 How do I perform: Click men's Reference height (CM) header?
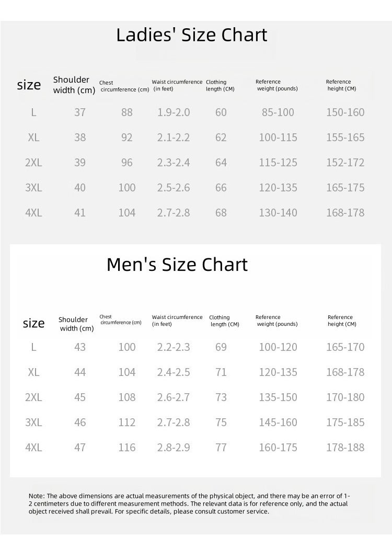pos(342,321)
